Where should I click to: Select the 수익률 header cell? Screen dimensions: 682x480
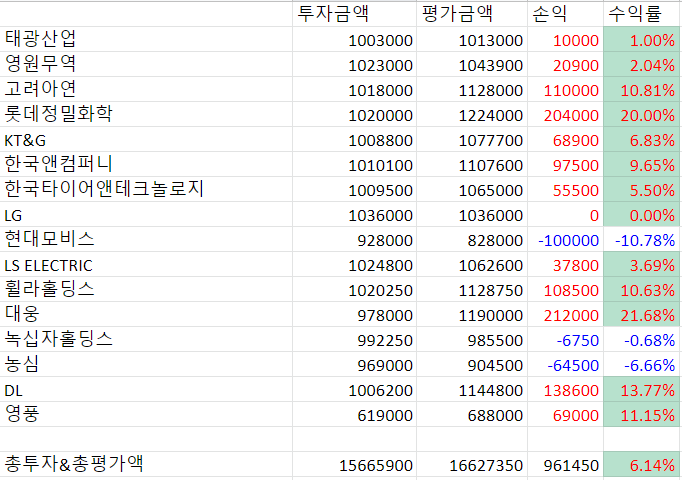pos(642,14)
